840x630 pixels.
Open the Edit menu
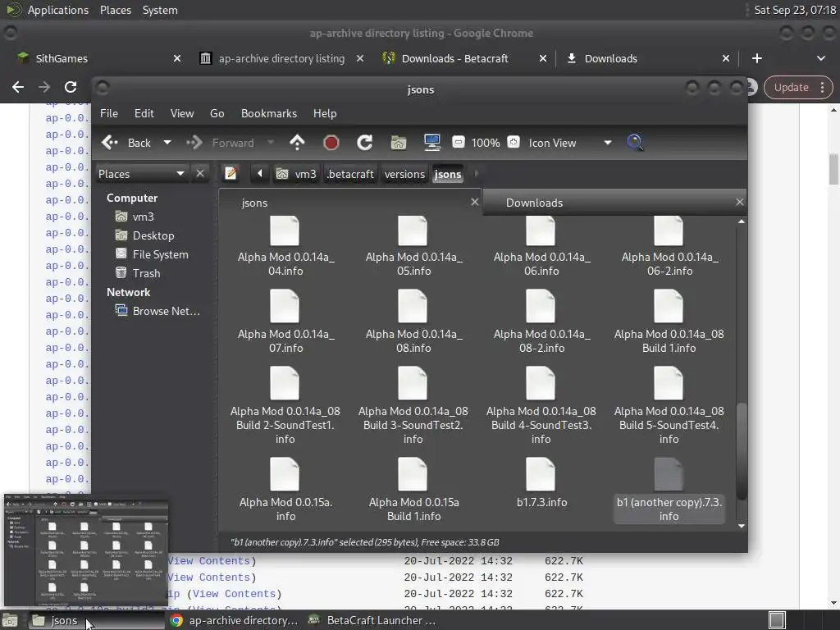click(144, 113)
